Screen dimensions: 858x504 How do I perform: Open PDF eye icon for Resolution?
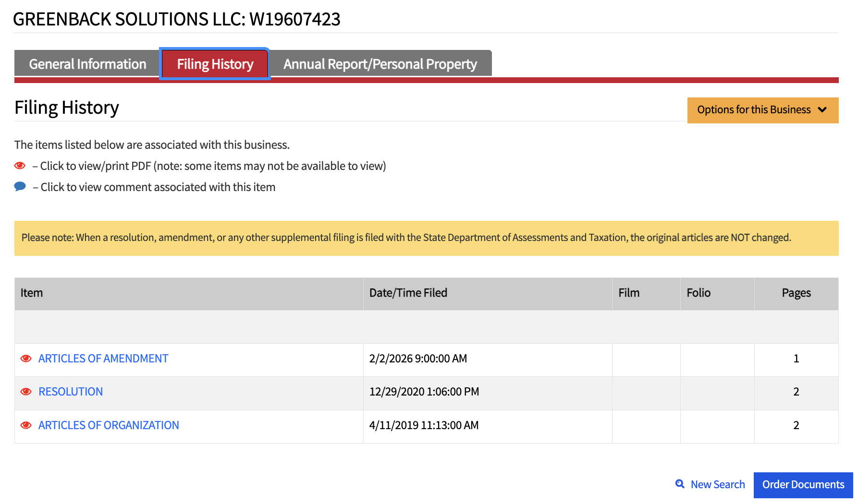tap(26, 392)
